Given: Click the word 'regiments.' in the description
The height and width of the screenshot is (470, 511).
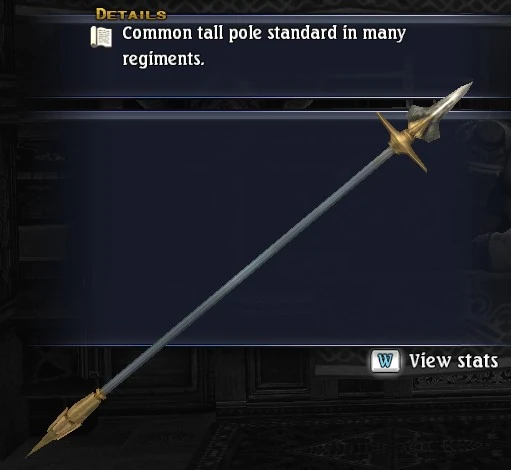Looking at the screenshot, I should [163, 59].
